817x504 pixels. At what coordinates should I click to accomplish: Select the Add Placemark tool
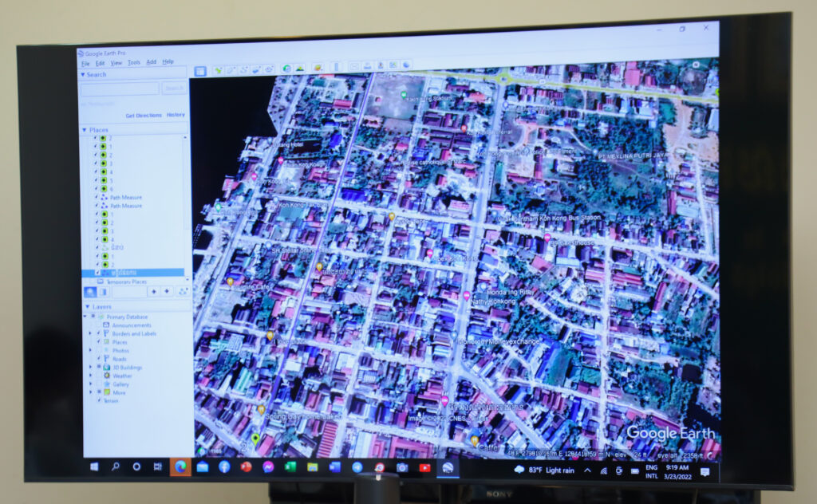(x=218, y=70)
